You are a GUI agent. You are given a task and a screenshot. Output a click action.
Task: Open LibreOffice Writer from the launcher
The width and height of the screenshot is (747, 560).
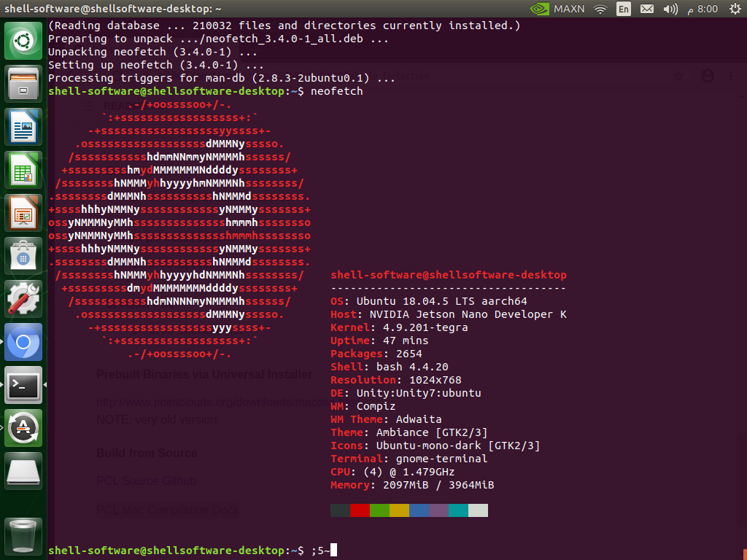pos(23,126)
